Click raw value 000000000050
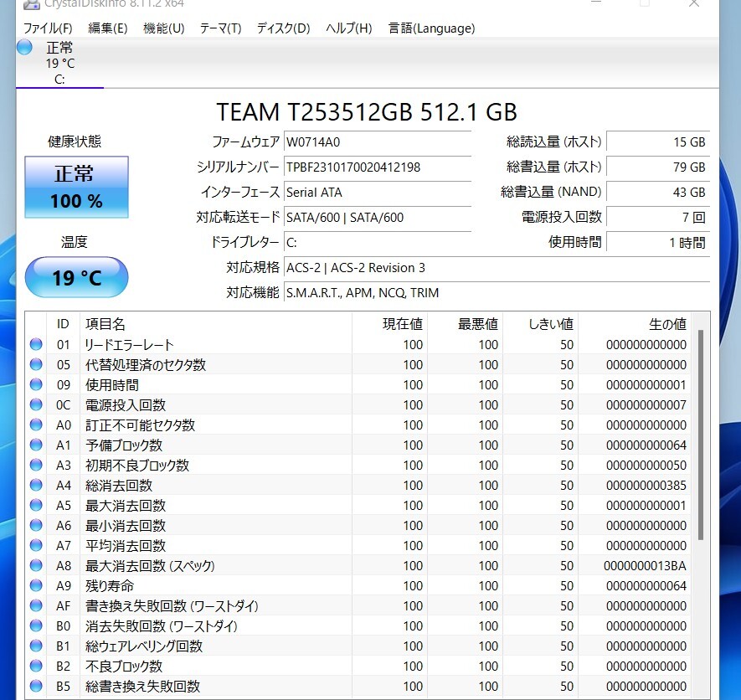The image size is (741, 700). 646,465
